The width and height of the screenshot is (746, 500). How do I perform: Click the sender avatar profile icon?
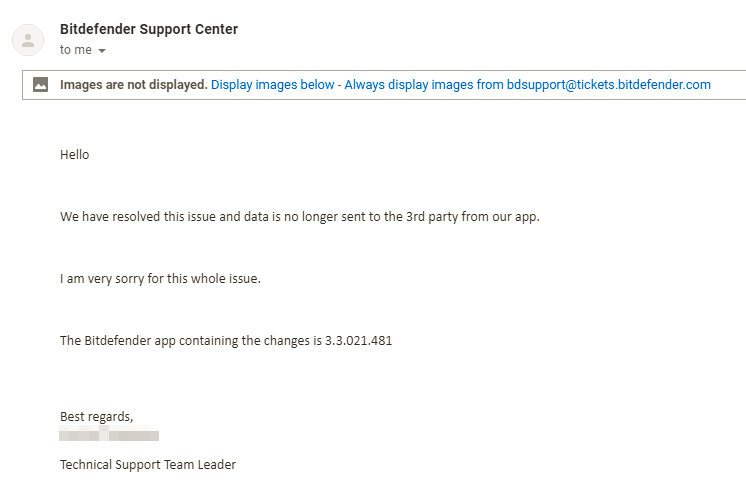click(x=28, y=40)
